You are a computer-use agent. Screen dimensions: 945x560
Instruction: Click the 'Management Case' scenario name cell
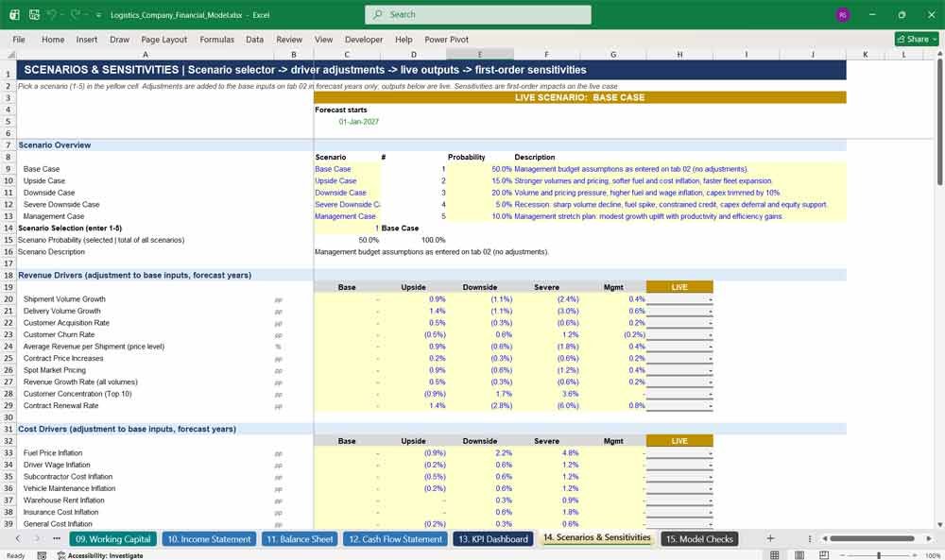pos(347,216)
